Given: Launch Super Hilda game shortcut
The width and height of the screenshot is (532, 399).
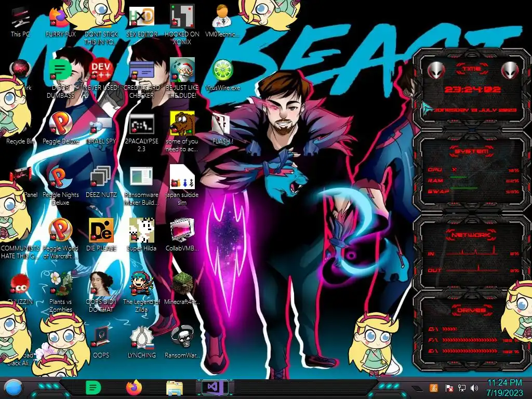Looking at the screenshot, I should click(x=141, y=235).
